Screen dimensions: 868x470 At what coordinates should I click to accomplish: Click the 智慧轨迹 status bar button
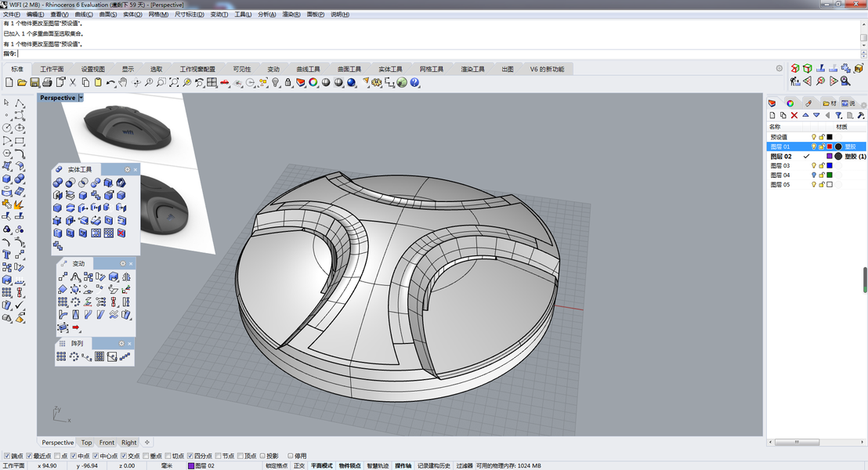point(377,465)
